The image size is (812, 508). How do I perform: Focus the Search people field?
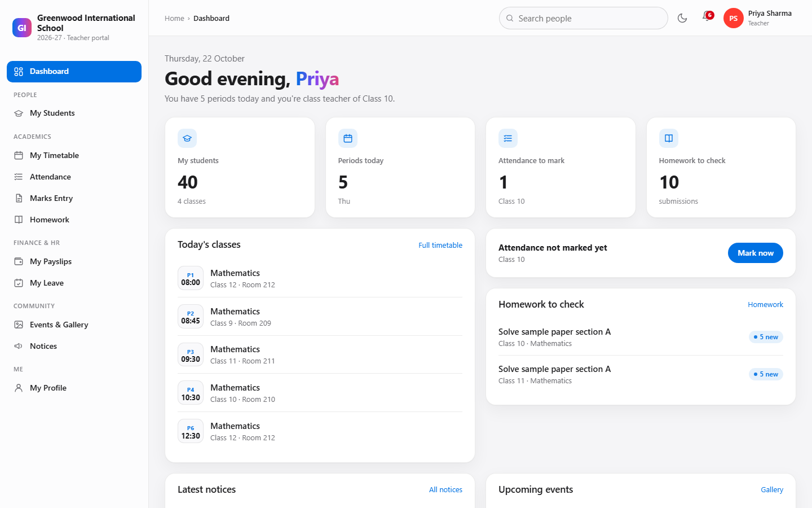pos(584,18)
